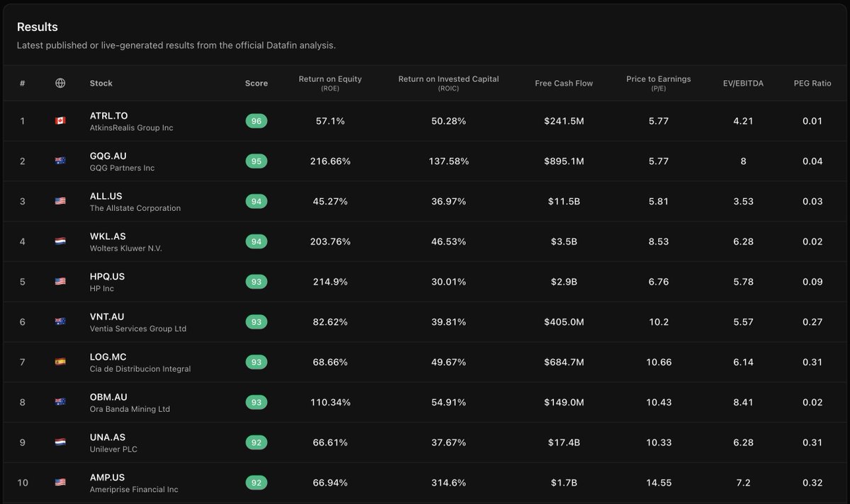Click the US flag beside HPQ.US
The height and width of the screenshot is (504, 850).
60,282
